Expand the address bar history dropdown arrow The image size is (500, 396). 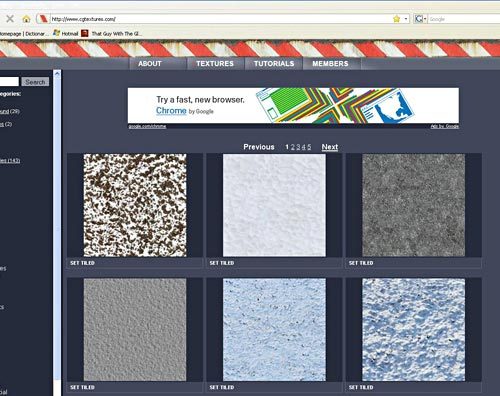(406, 19)
